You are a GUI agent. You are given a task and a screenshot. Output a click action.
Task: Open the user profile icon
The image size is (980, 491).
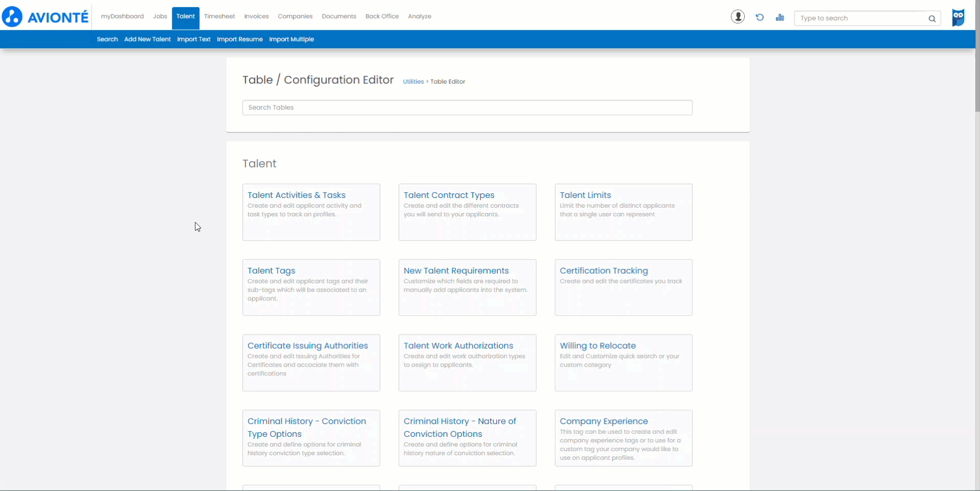pos(738,17)
